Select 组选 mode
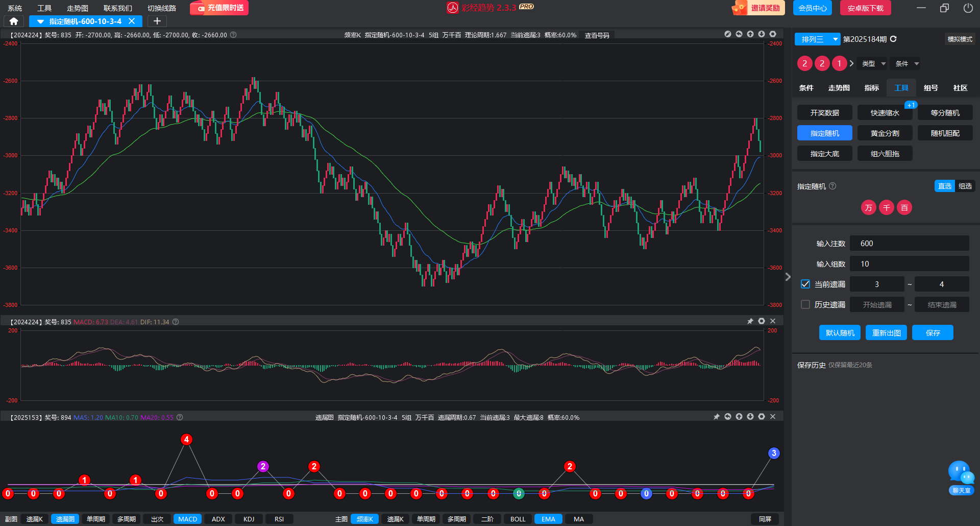 (965, 186)
